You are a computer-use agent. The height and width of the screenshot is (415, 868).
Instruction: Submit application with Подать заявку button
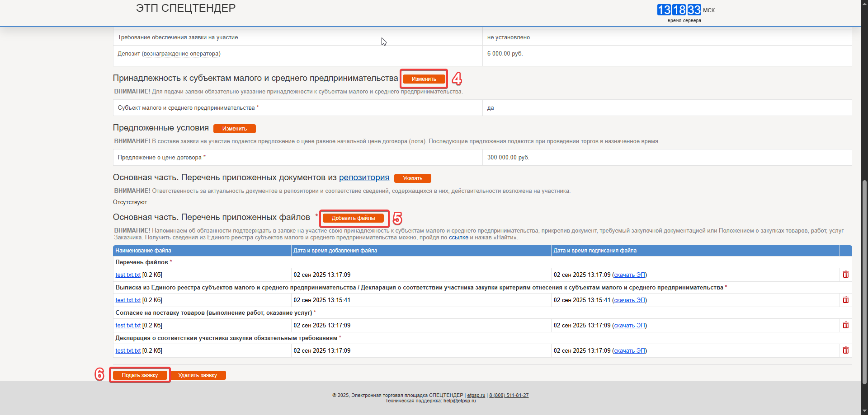[x=140, y=375]
